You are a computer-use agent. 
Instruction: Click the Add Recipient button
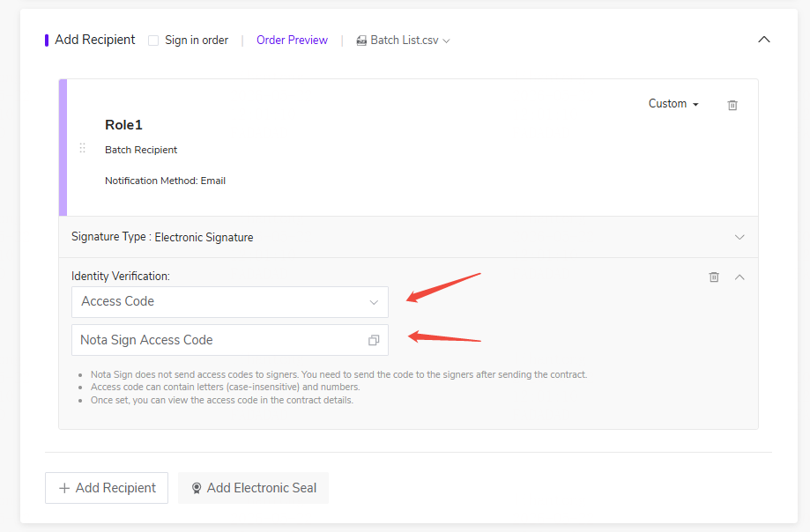click(x=107, y=488)
